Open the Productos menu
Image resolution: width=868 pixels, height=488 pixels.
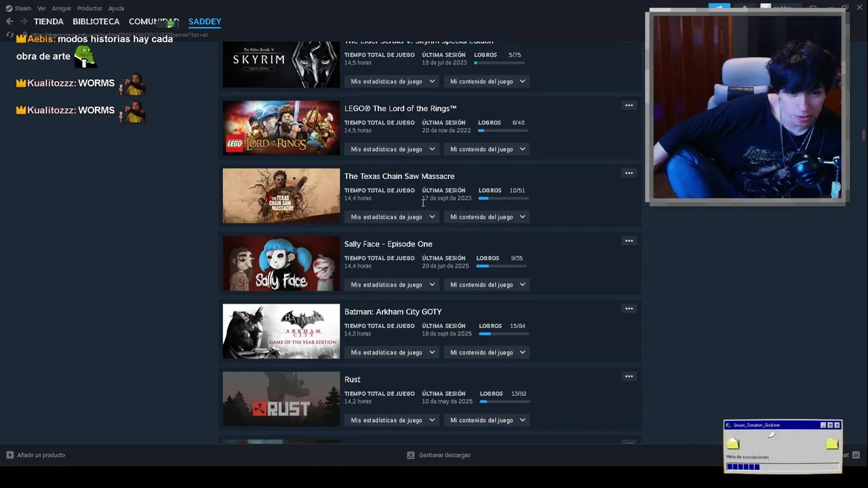[90, 8]
